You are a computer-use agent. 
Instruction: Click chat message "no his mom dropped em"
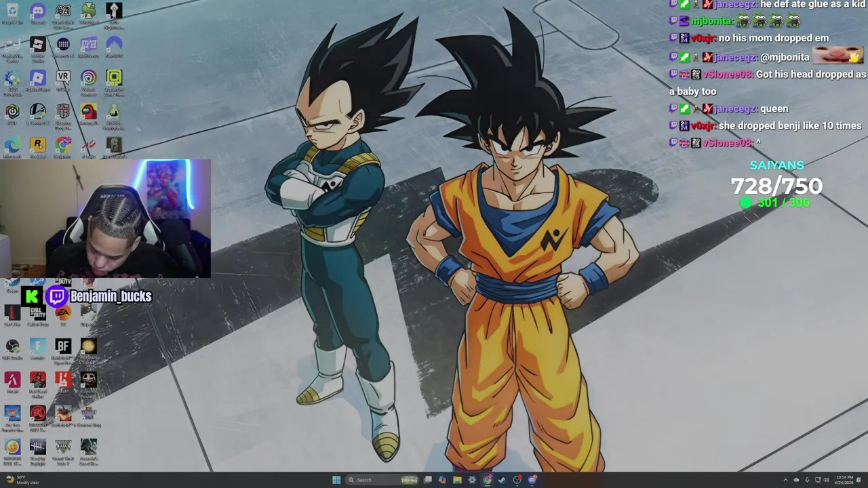click(773, 38)
